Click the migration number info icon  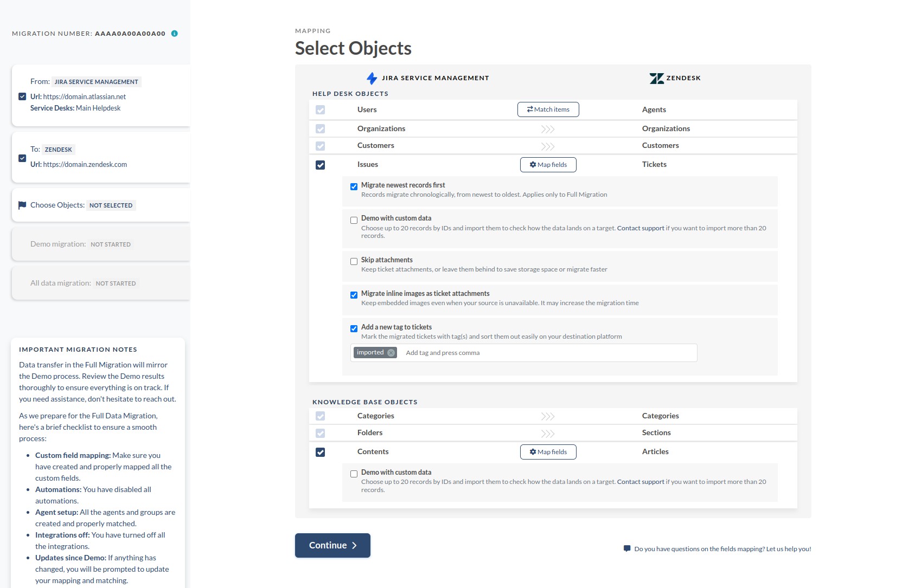175,34
